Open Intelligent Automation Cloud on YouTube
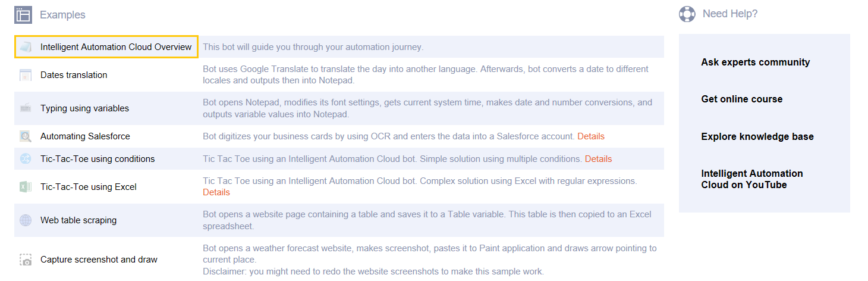 pyautogui.click(x=752, y=179)
